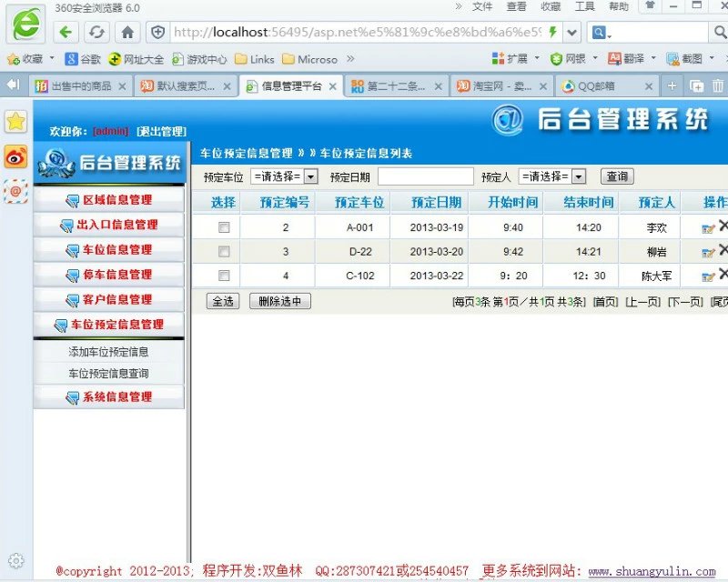Open the 扩展 extensions toolbar item
The width and height of the screenshot is (728, 582).
pos(511,58)
